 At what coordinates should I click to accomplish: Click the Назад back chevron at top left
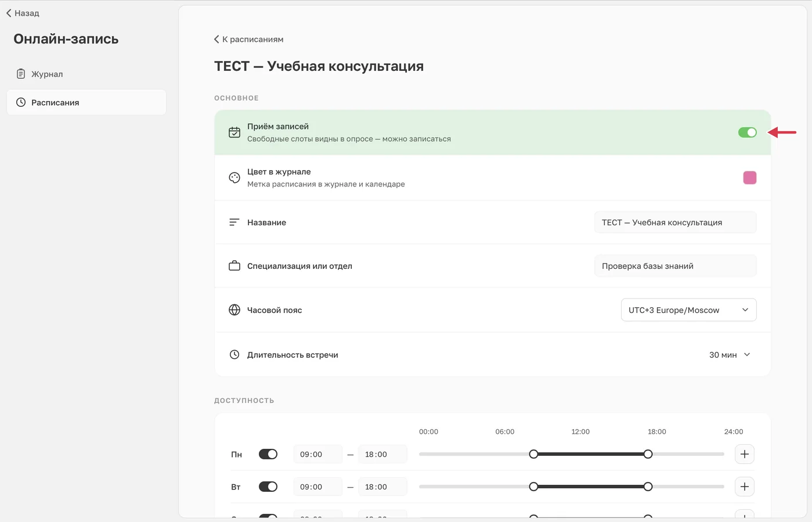(x=9, y=13)
